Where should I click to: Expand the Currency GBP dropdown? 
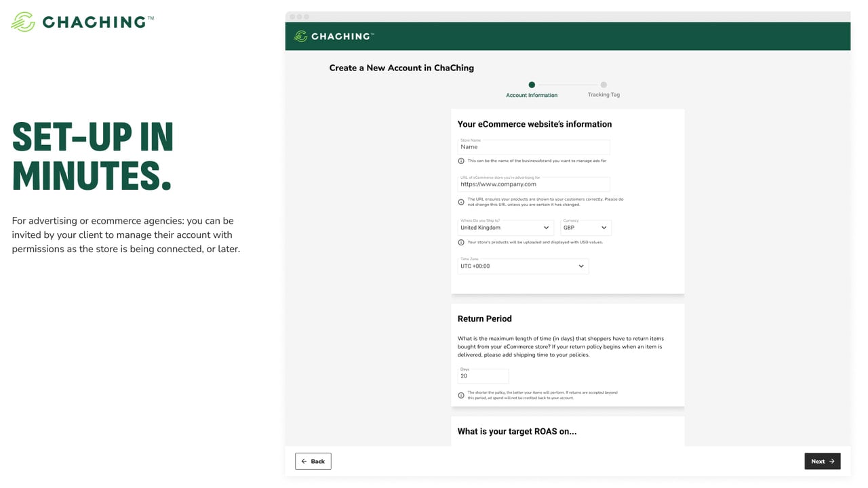click(586, 227)
